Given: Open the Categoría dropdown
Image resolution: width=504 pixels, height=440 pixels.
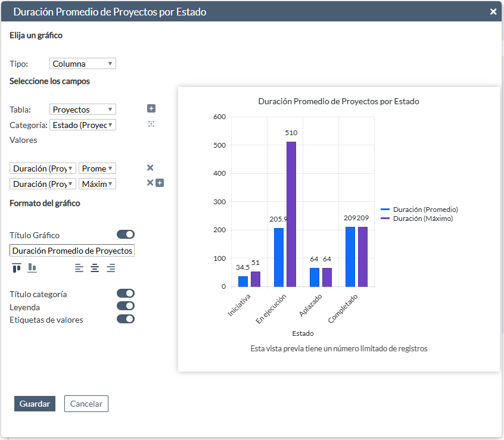Looking at the screenshot, I should coord(83,125).
